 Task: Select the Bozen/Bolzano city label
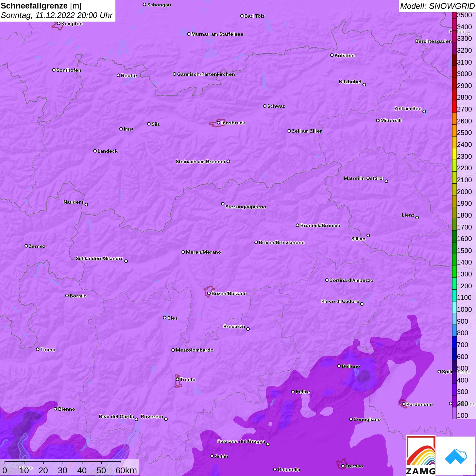pyautogui.click(x=229, y=293)
